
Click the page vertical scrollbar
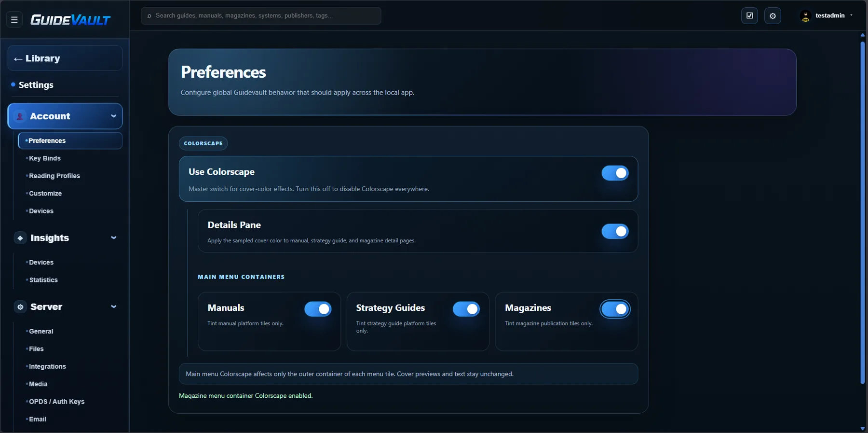(863, 212)
